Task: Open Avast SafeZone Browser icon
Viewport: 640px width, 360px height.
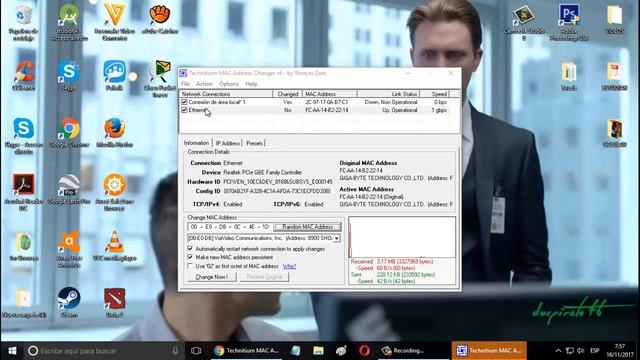Action: [115, 193]
